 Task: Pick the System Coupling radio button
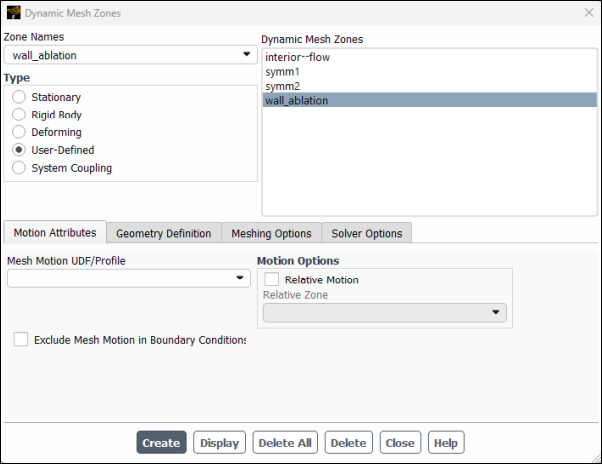pos(19,168)
